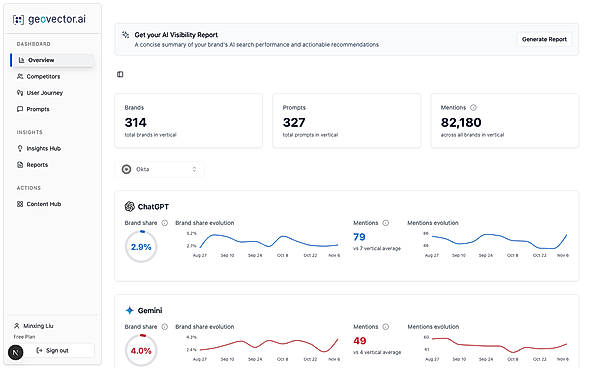
Task: Click the user avatar icon by Minxing Liu
Action: click(x=17, y=326)
